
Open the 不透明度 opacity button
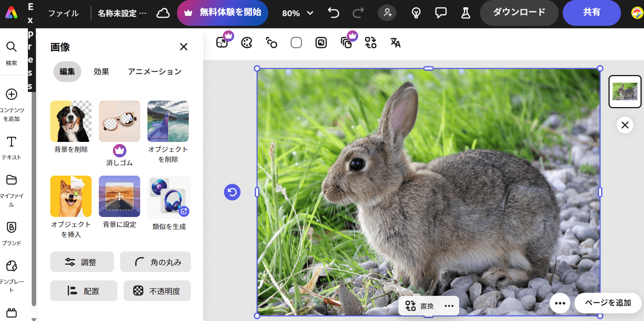(157, 291)
